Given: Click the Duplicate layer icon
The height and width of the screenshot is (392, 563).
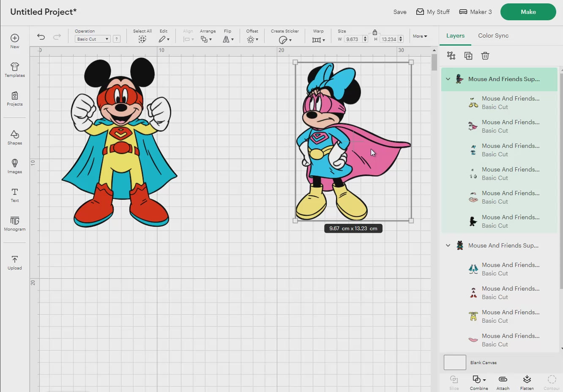Looking at the screenshot, I should [468, 56].
